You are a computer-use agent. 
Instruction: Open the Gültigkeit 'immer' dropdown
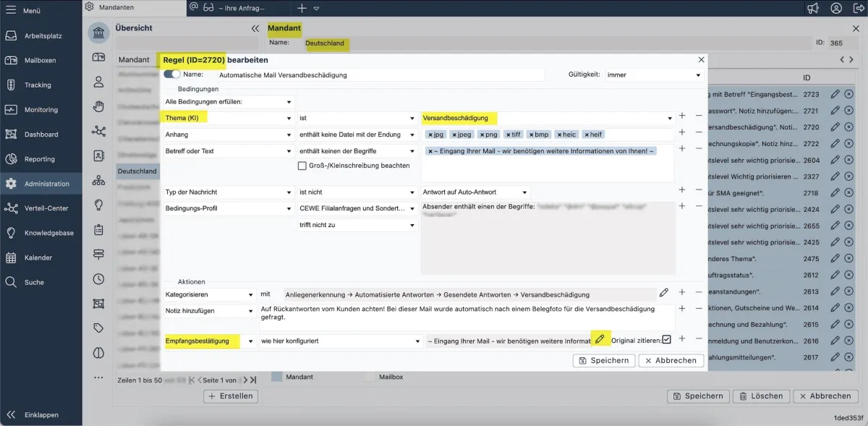point(655,74)
